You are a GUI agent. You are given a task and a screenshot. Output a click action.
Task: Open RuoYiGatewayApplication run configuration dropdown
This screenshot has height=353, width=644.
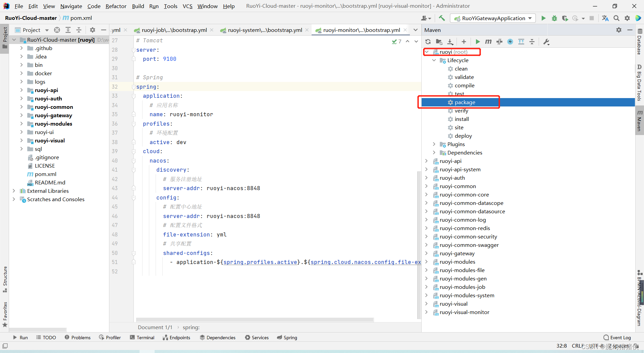[x=493, y=18]
